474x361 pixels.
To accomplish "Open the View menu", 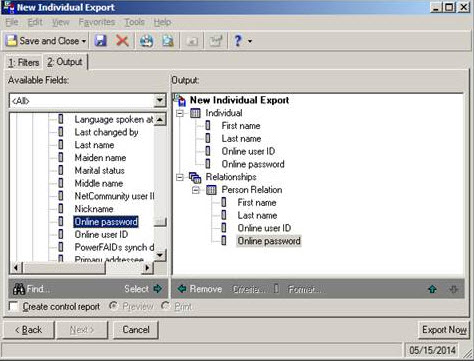I will (61, 22).
